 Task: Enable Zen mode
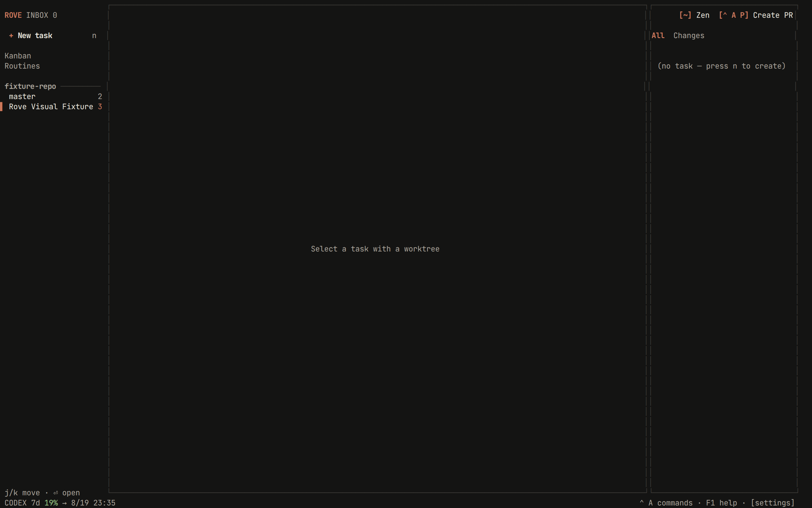coord(694,15)
